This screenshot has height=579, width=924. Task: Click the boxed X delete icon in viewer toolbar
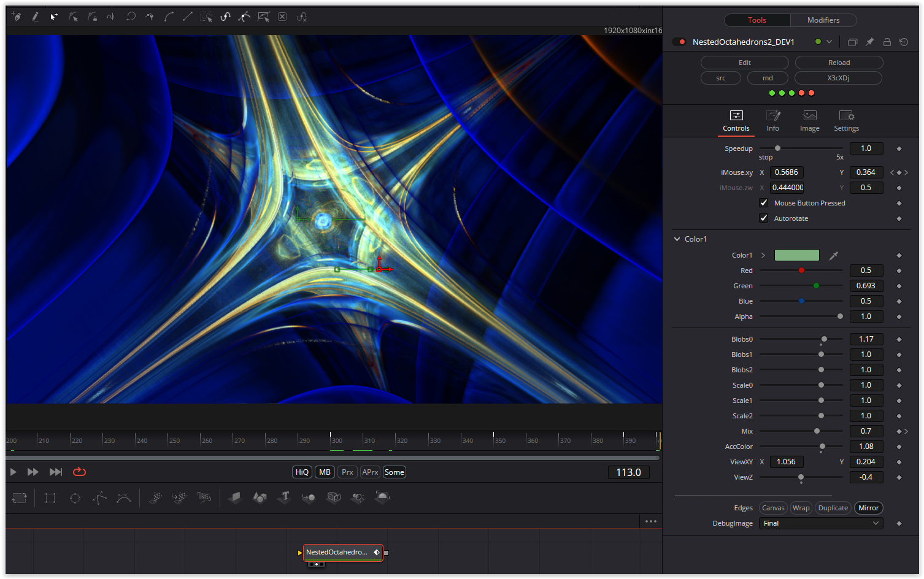coord(282,17)
